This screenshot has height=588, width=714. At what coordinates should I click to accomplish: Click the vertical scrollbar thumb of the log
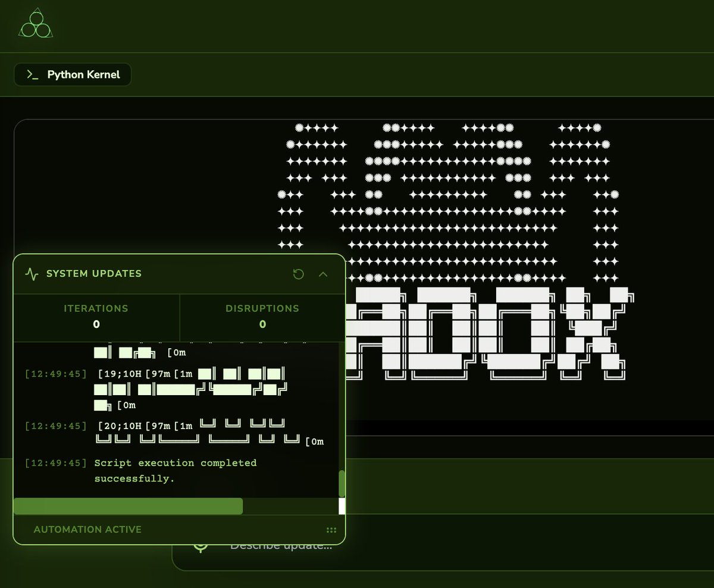pos(342,484)
